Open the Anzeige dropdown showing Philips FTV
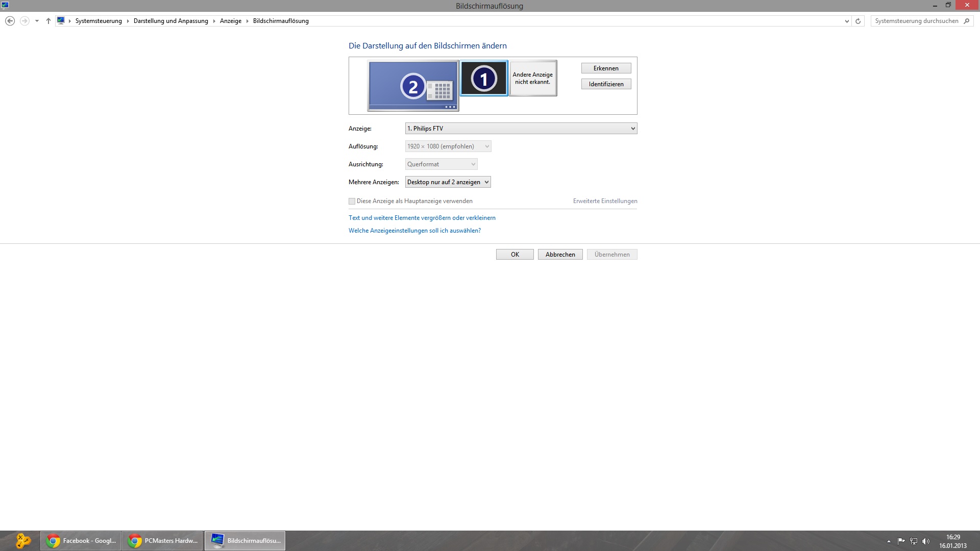This screenshot has width=980, height=551. click(x=521, y=129)
